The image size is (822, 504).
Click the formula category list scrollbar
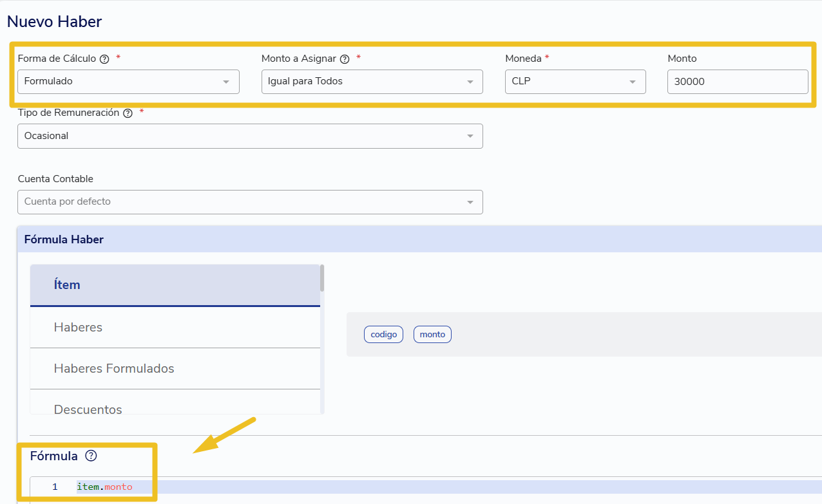click(x=322, y=277)
